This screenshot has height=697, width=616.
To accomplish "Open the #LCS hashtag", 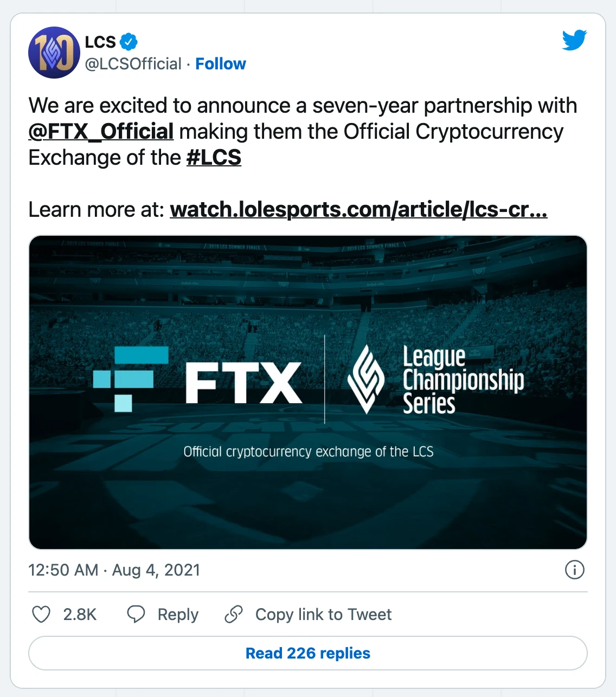I will click(x=214, y=158).
